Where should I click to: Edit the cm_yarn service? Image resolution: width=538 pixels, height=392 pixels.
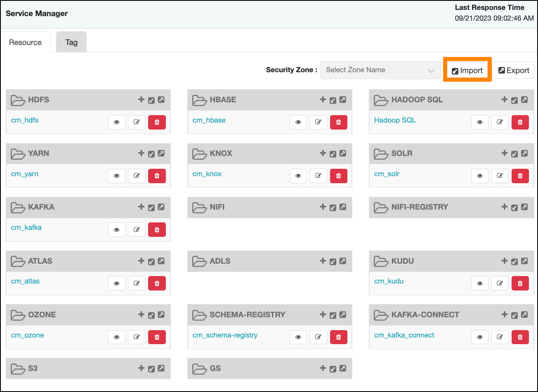[137, 176]
